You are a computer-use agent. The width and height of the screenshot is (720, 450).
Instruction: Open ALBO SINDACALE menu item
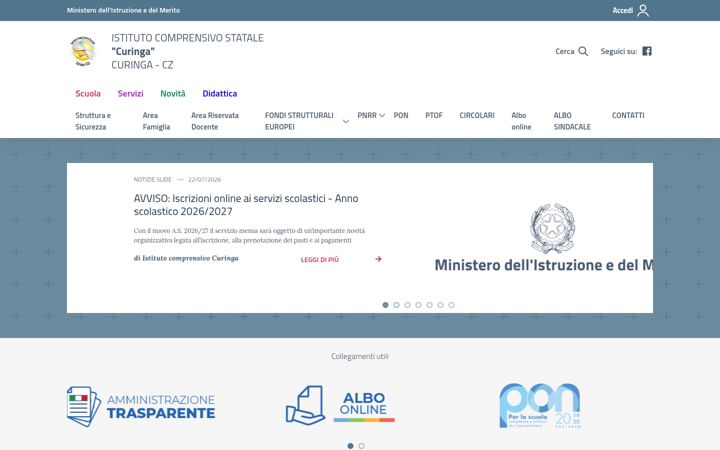(x=572, y=121)
